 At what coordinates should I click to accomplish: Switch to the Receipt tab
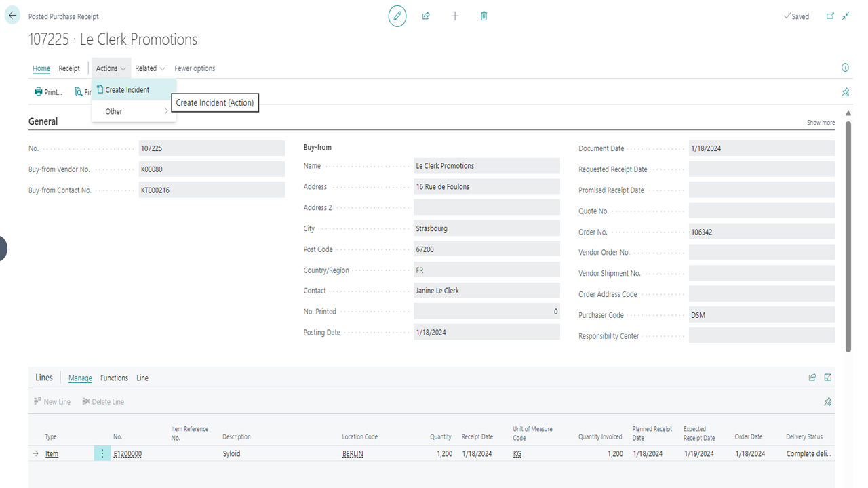69,68
